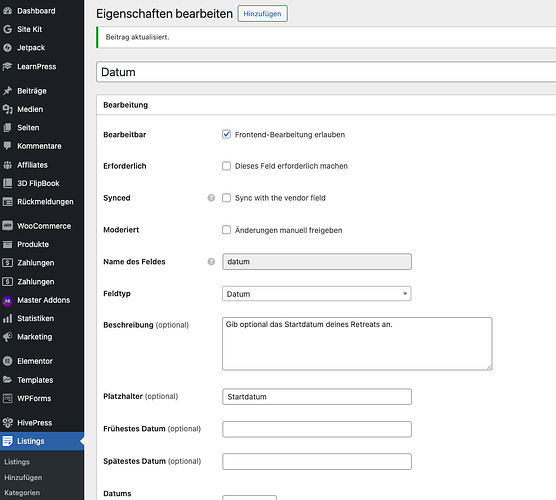The image size is (556, 500).
Task: Click the Elementor icon in sidebar
Action: click(7, 361)
